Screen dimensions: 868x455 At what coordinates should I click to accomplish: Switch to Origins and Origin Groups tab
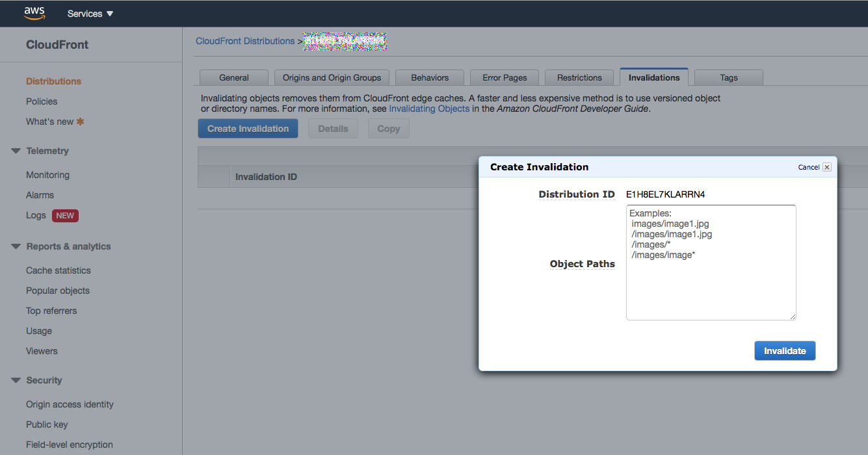coord(332,77)
